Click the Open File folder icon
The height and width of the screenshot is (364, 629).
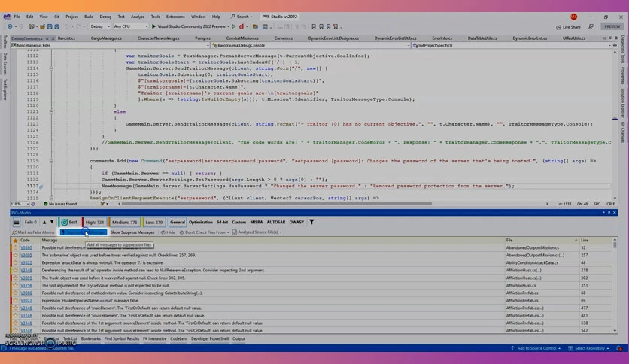42,26
